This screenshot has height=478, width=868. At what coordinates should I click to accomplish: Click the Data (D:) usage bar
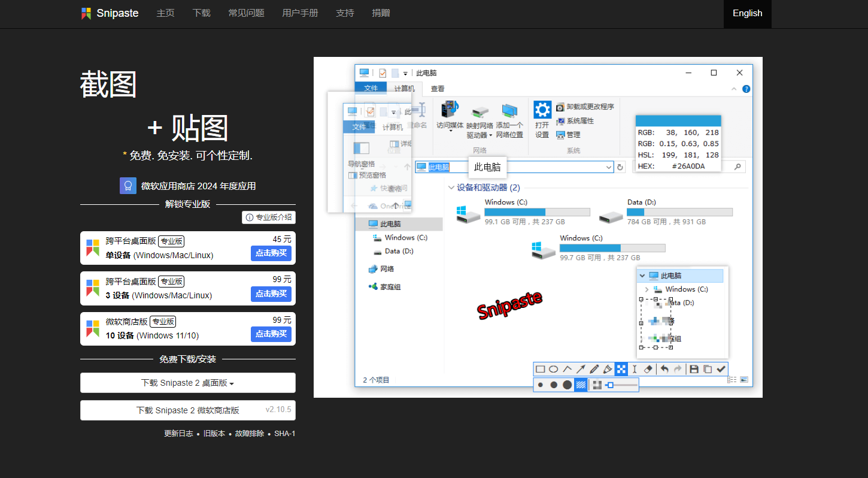click(x=679, y=212)
